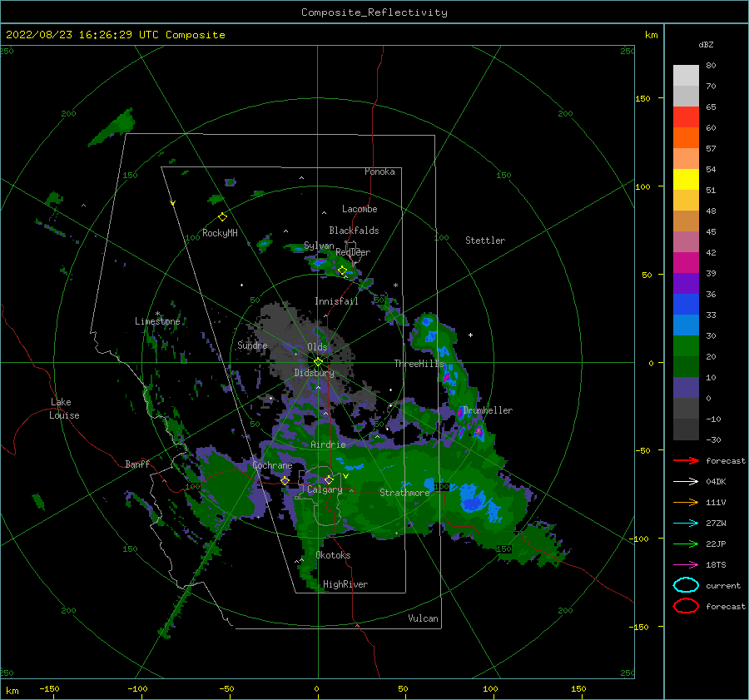Click the cyan 'current' ellipse legend icon
The width and height of the screenshot is (749, 700).
coord(686,585)
